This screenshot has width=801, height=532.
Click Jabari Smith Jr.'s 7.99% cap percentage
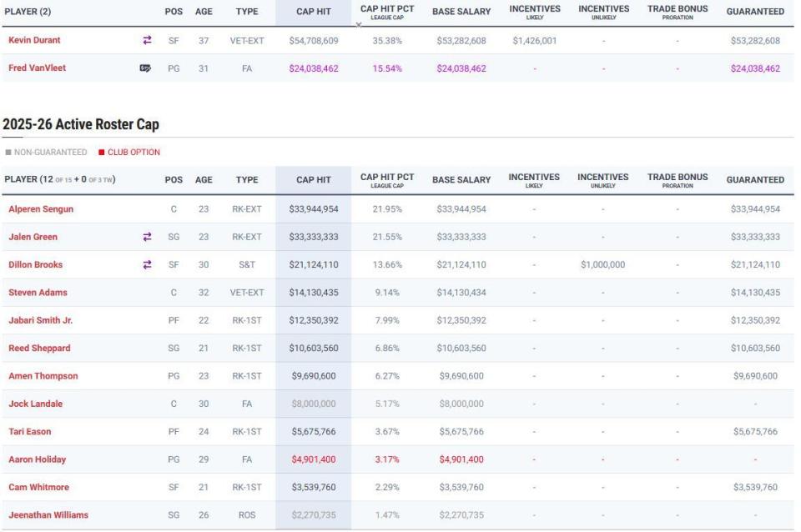click(386, 320)
